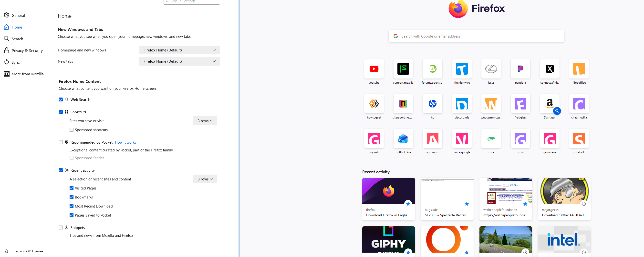Open the discuss.kde shortcut tile

pyautogui.click(x=462, y=104)
